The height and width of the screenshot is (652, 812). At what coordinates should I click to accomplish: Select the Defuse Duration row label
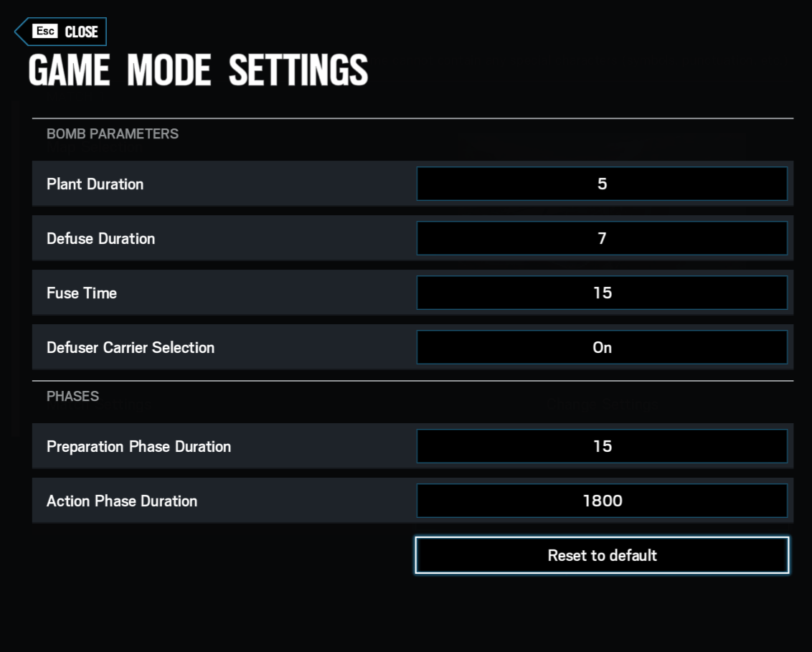pyautogui.click(x=101, y=239)
